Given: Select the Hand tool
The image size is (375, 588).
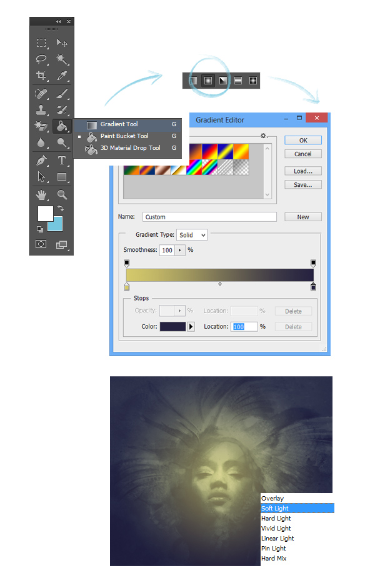Looking at the screenshot, I should point(41,194).
